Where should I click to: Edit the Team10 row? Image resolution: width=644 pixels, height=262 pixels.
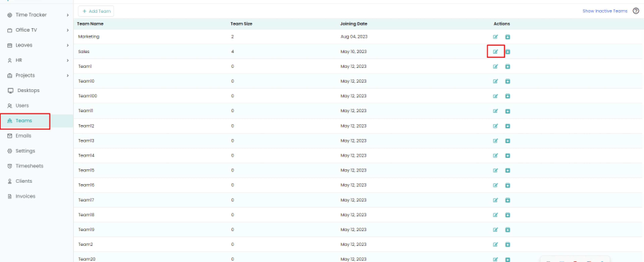click(495, 81)
